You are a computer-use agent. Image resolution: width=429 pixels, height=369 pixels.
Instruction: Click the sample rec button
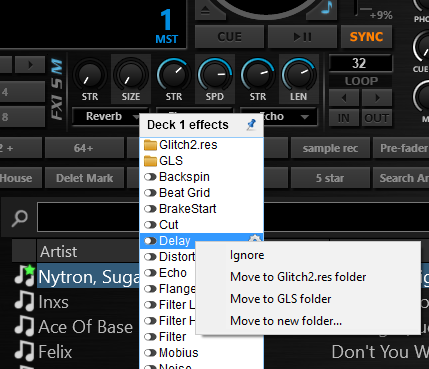point(330,148)
